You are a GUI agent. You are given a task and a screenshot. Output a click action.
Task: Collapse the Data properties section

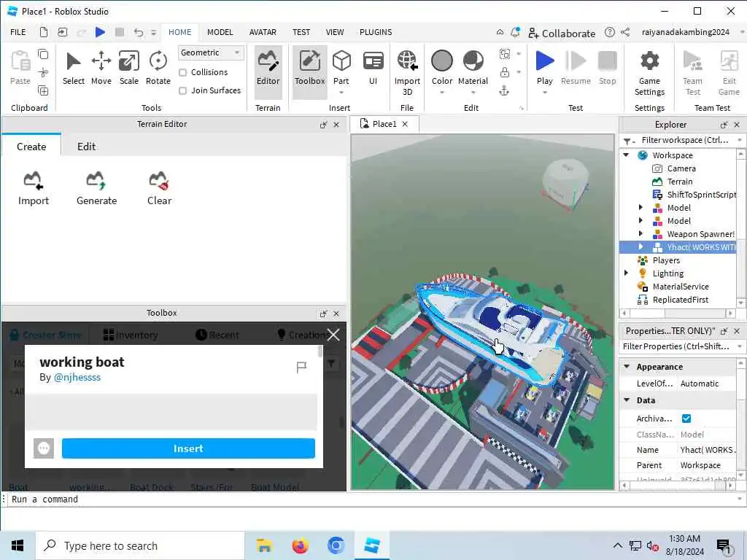[627, 400]
